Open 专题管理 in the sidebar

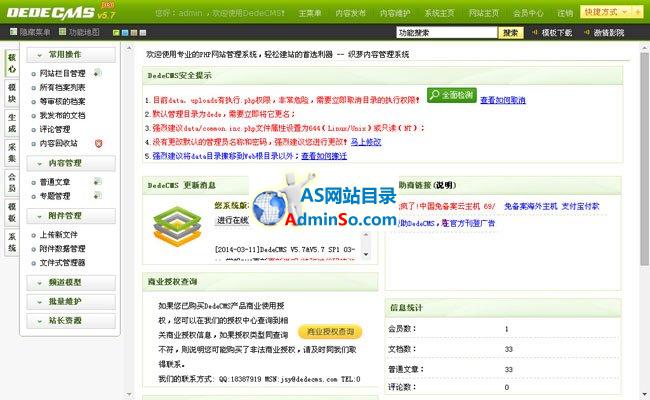55,196
